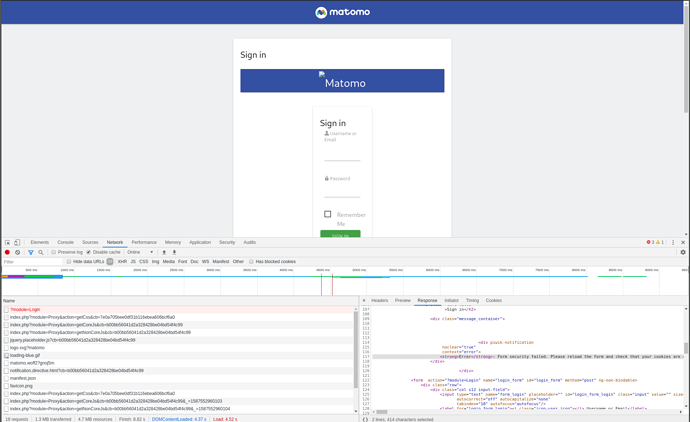The image size is (690, 422).
Task: Open DevTools more options kebab menu
Action: (x=673, y=242)
